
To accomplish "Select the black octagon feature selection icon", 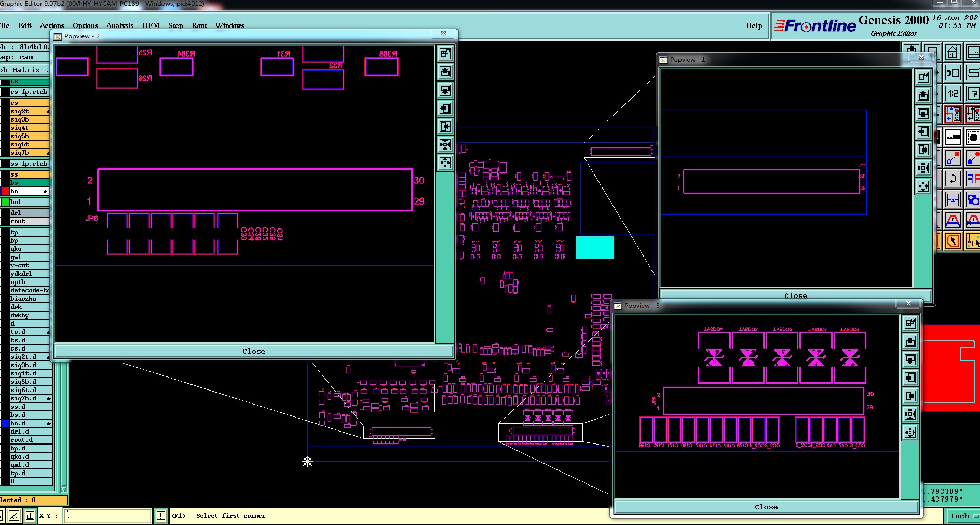I will (973, 137).
